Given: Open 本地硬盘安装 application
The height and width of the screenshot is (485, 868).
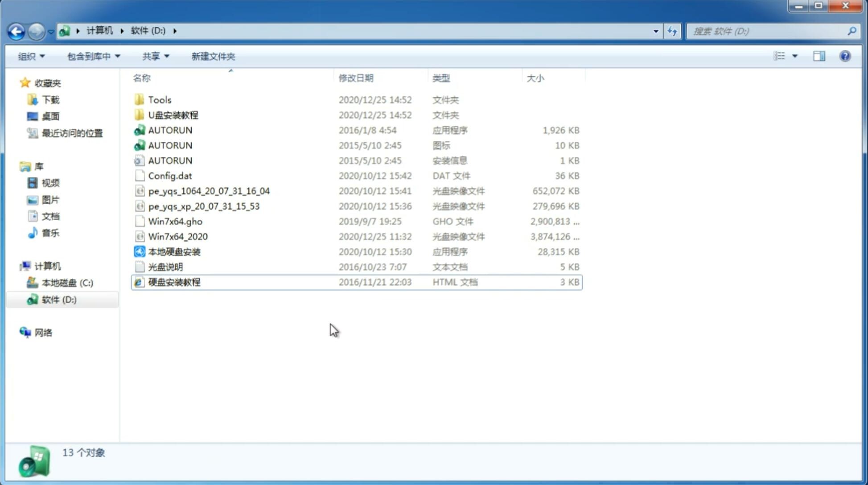Looking at the screenshot, I should coord(174,251).
